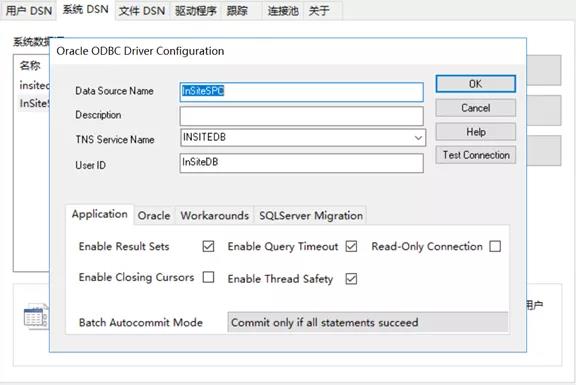Open the SQLServer Migration tab
Viewport: 576px width, 385px height.
click(x=311, y=216)
